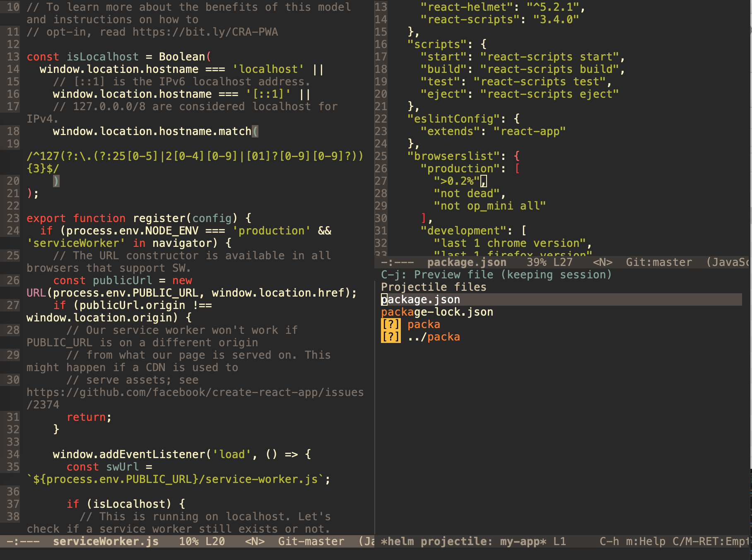
Task: Click line number 27 in package.json gutter
Action: click(381, 181)
